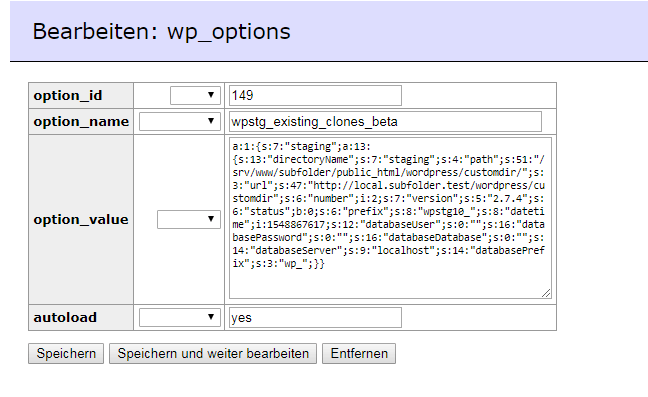
Task: Click the textarea resize grip icon
Action: (546, 293)
